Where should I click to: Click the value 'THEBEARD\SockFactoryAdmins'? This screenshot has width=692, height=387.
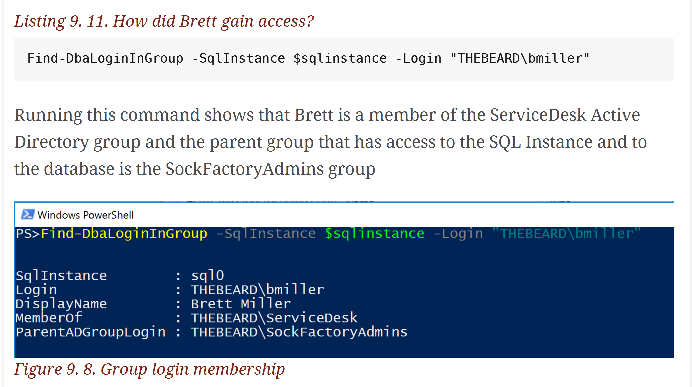299,332
